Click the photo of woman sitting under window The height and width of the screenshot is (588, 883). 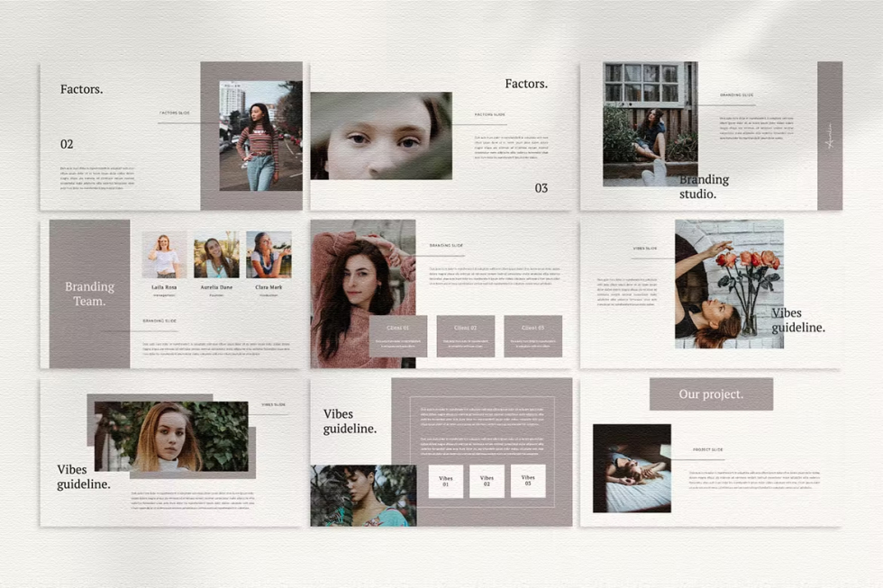click(x=651, y=123)
